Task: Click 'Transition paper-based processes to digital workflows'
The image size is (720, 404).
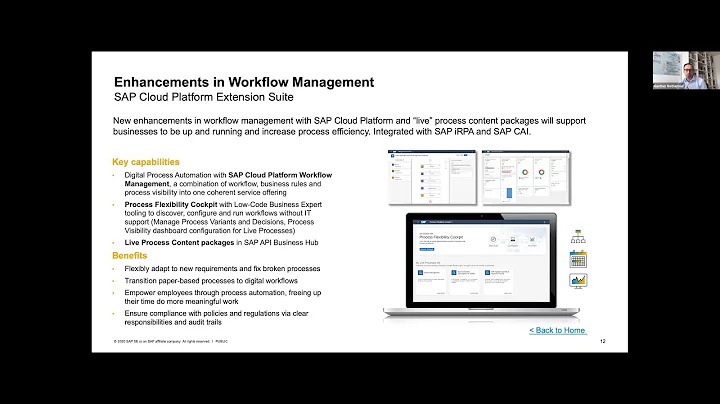Action: (x=211, y=281)
